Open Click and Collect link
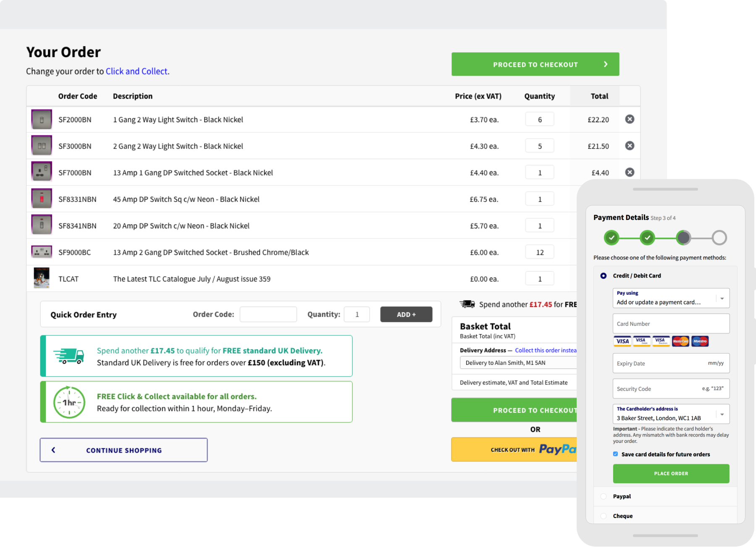 pos(136,71)
